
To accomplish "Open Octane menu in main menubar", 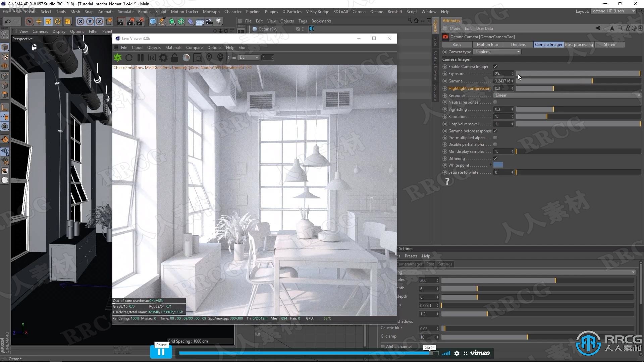I will [x=376, y=11].
